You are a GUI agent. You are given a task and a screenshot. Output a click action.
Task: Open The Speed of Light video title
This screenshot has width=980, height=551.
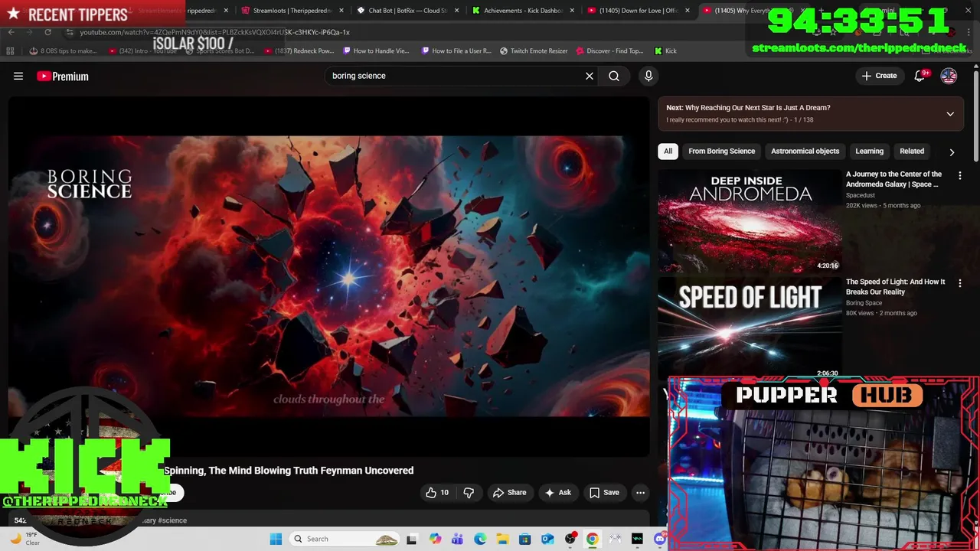pyautogui.click(x=895, y=287)
